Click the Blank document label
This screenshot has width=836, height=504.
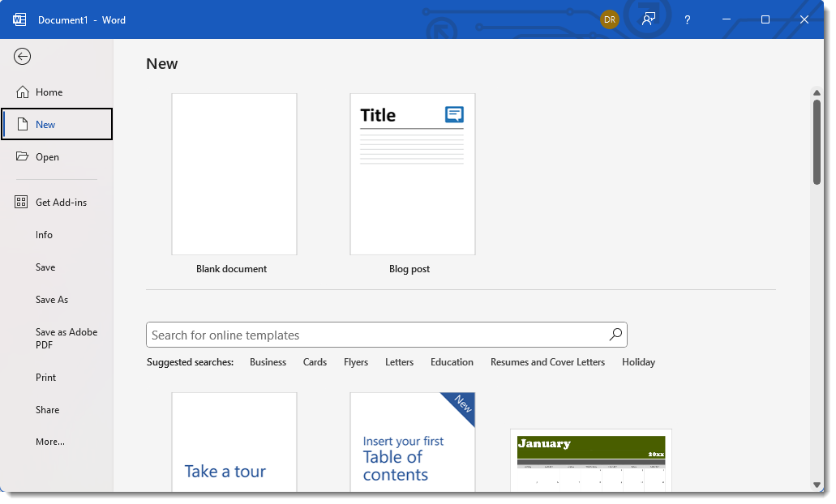(x=231, y=269)
